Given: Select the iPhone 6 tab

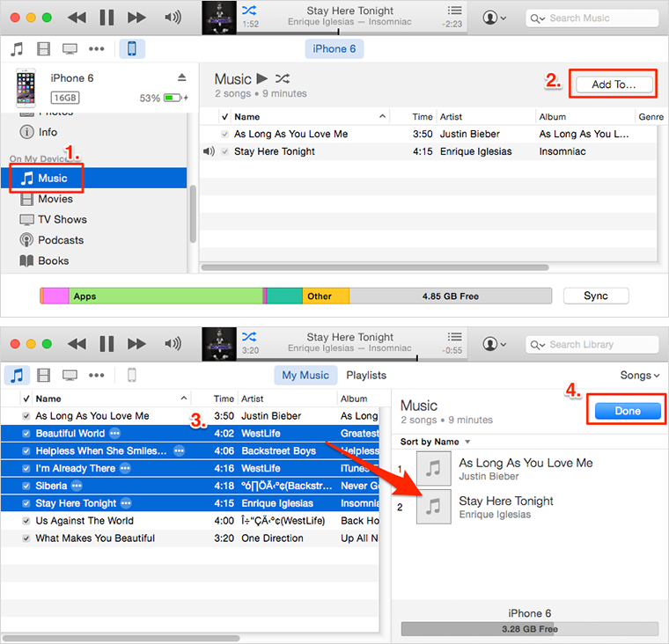Looking at the screenshot, I should coord(334,48).
